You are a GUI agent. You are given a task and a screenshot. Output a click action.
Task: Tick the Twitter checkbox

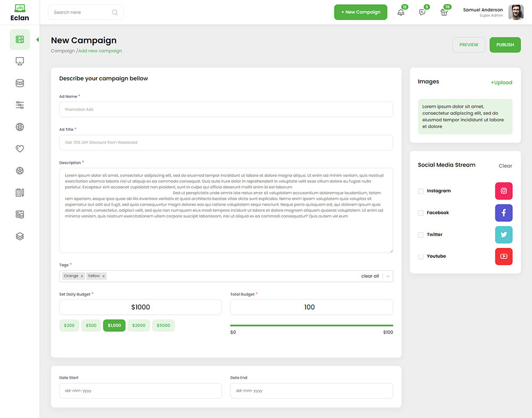click(421, 235)
